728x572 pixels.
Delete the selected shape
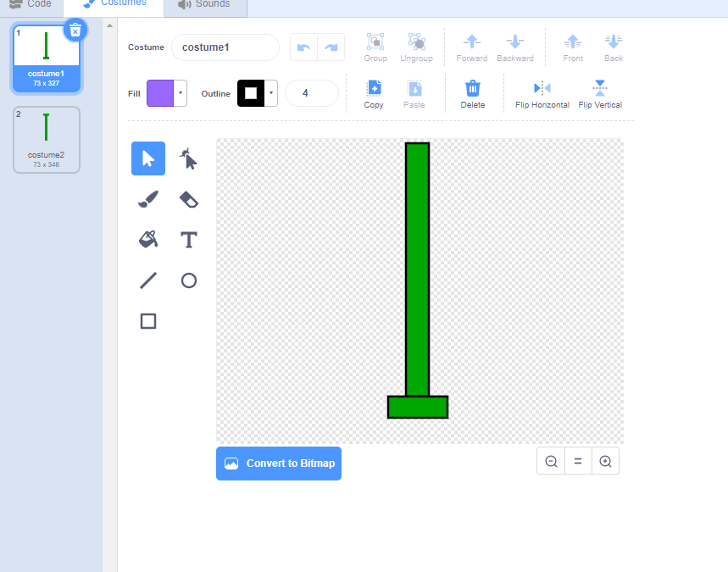point(473,94)
